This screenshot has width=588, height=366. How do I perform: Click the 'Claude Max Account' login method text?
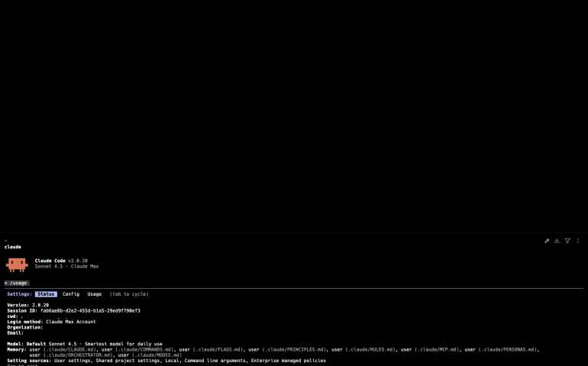pyautogui.click(x=71, y=322)
